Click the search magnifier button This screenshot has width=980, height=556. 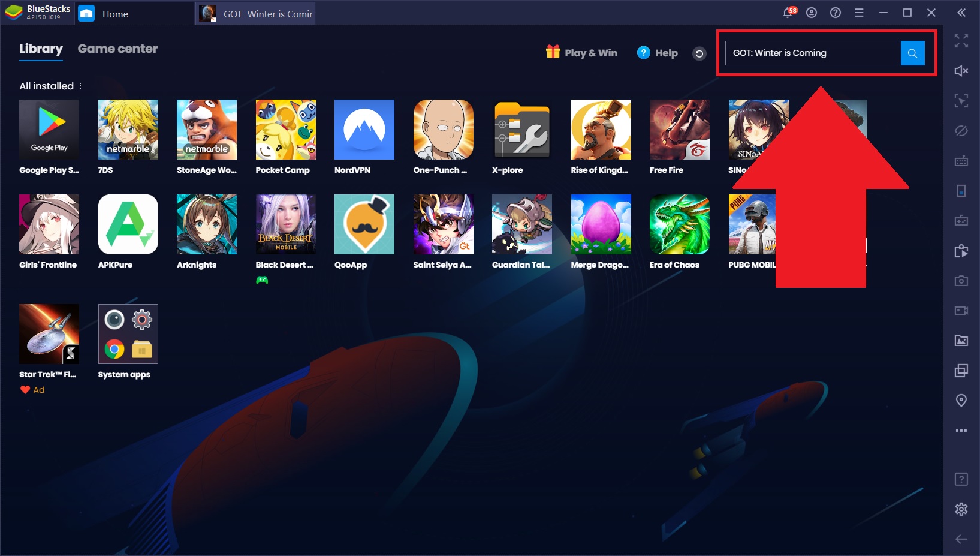coord(913,53)
